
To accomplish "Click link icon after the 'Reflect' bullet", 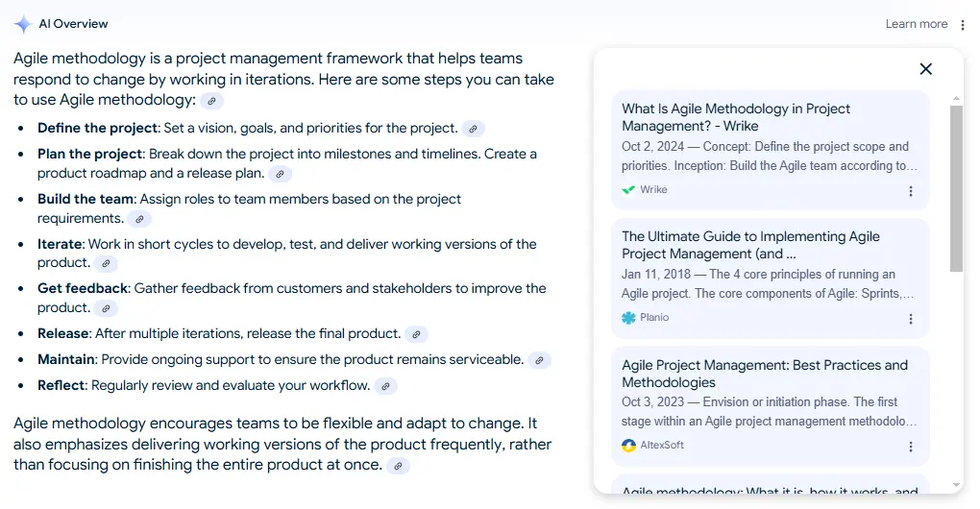I will click(x=385, y=386).
